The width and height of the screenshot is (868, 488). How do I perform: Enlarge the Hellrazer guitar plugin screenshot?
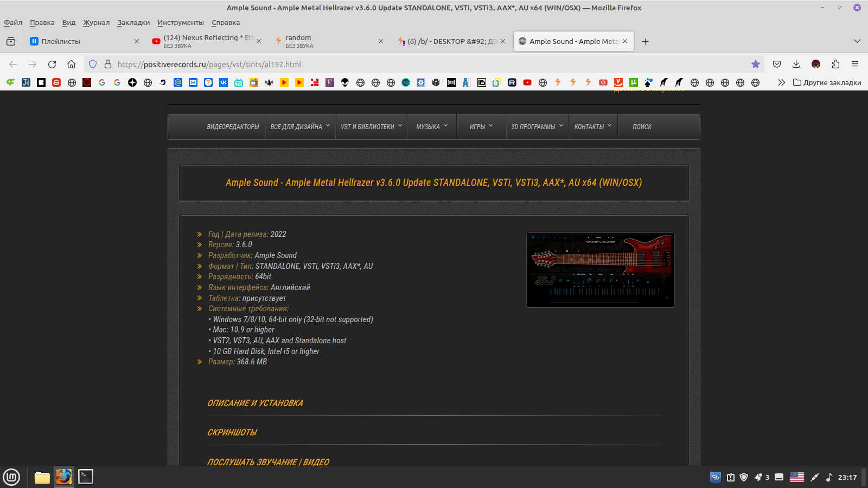coord(601,269)
